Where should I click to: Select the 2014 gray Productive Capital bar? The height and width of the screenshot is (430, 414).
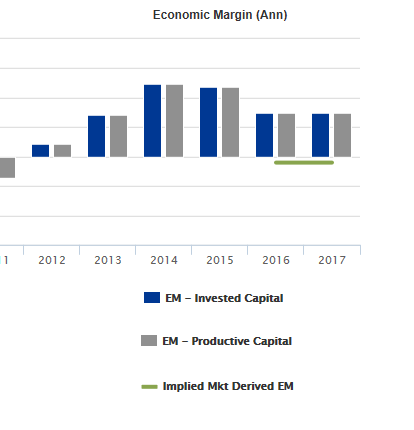(174, 121)
